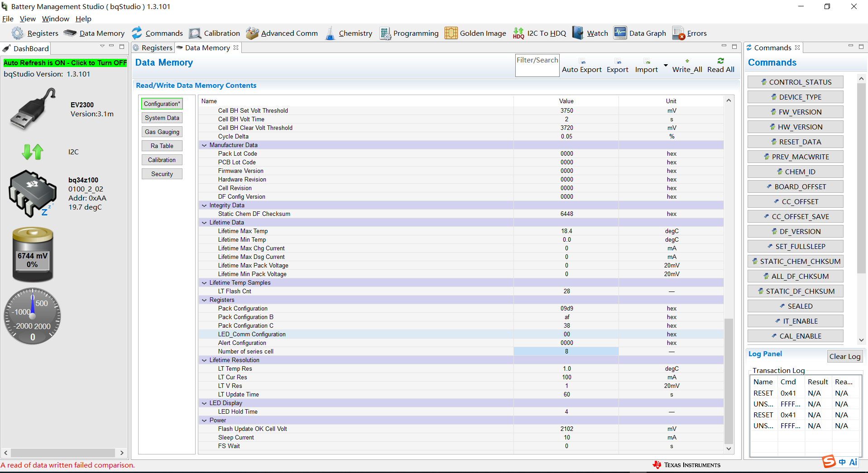Click the Import icon in Data Memory
The width and height of the screenshot is (868, 473).
647,62
